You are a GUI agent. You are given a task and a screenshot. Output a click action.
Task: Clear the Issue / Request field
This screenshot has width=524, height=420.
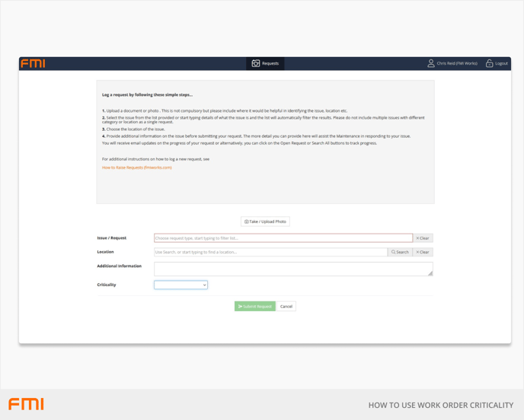tap(423, 238)
